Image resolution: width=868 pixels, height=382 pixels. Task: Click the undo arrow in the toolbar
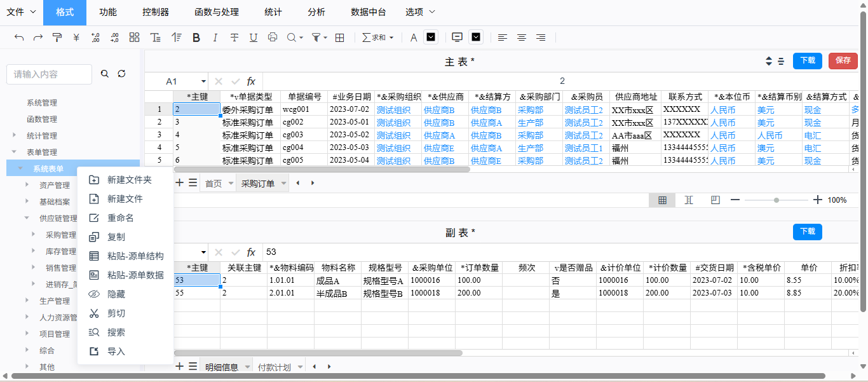[19, 38]
